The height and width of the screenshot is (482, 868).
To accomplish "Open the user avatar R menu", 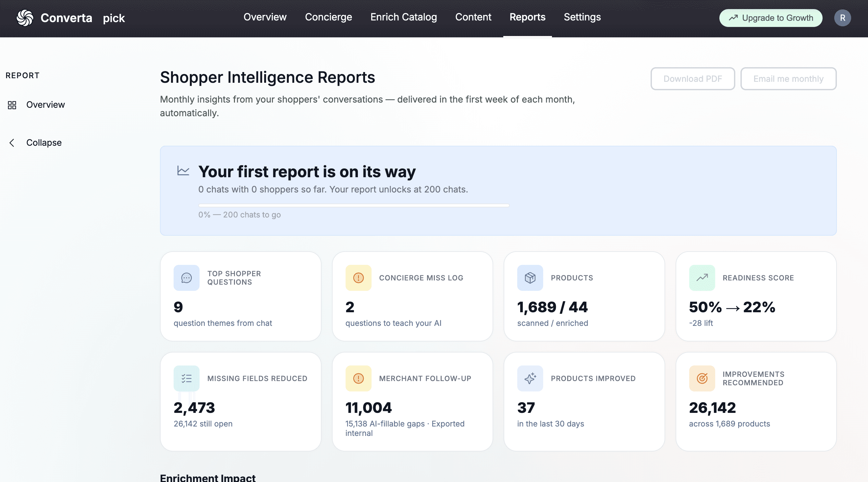I will pyautogui.click(x=842, y=18).
